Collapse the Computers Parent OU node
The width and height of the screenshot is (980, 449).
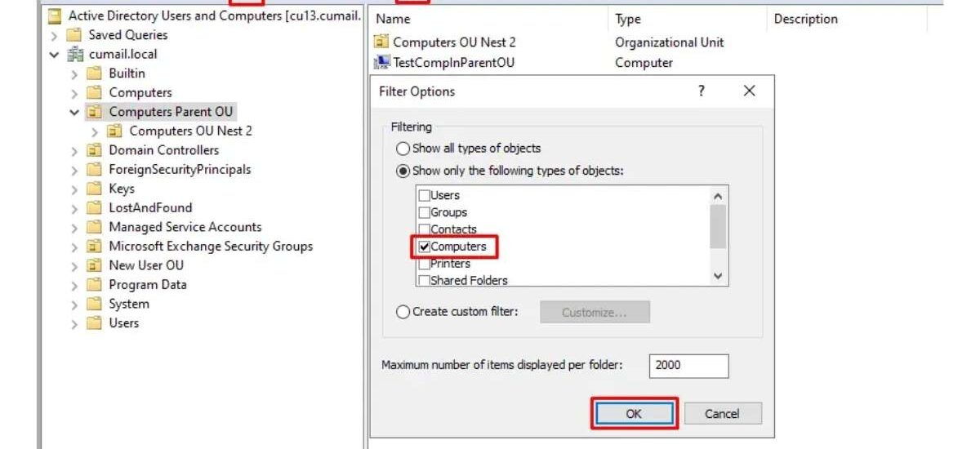(x=75, y=112)
